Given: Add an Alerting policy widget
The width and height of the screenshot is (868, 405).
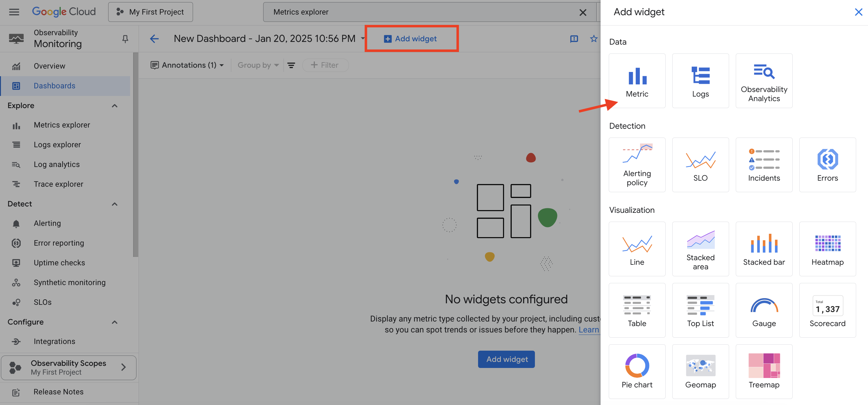Looking at the screenshot, I should 636,165.
